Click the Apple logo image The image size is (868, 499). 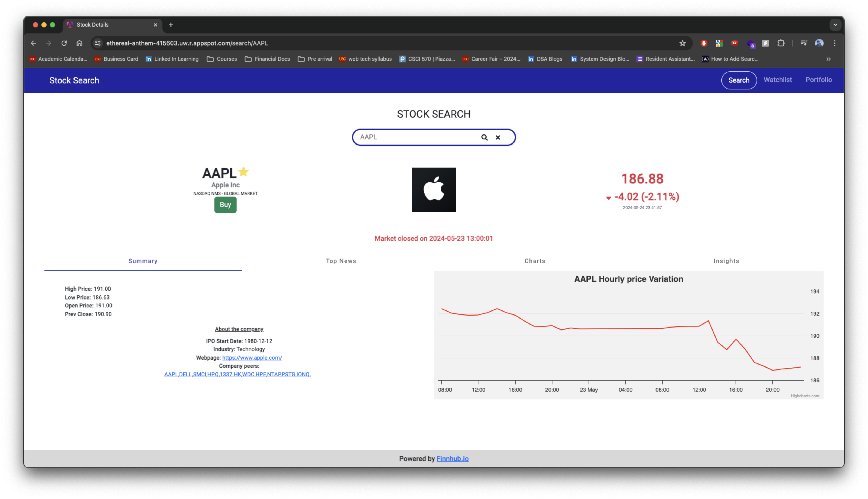pyautogui.click(x=434, y=189)
